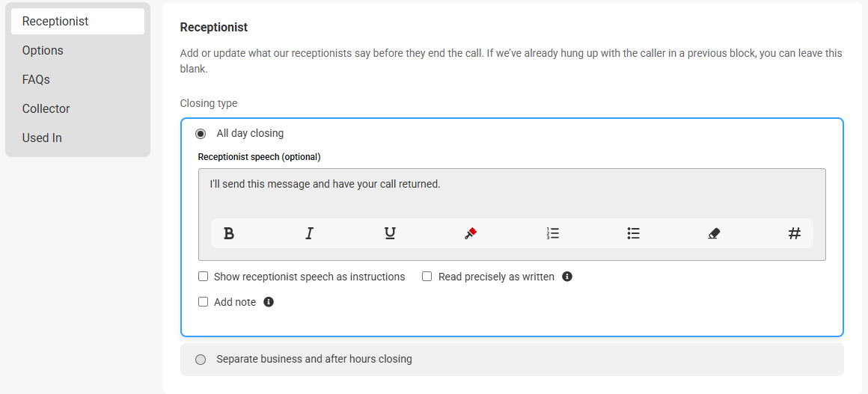Underline text in speech editor

point(390,233)
